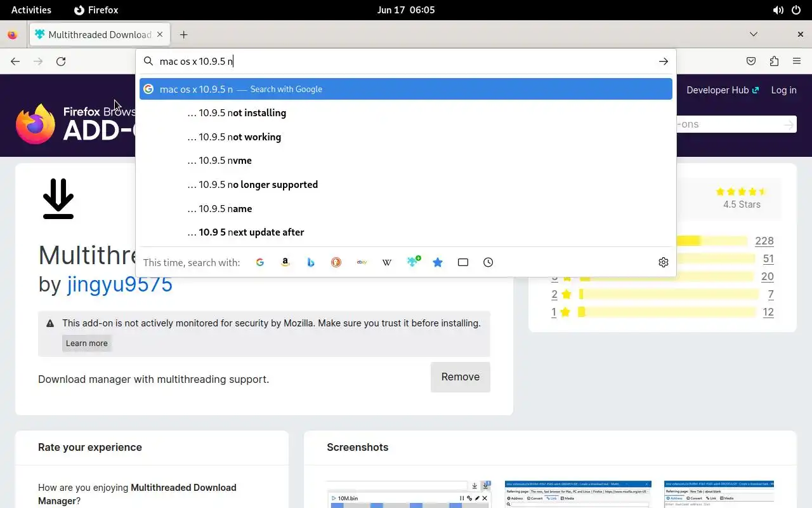812x508 pixels.
Task: Click the Remove add-on button
Action: pyautogui.click(x=461, y=377)
